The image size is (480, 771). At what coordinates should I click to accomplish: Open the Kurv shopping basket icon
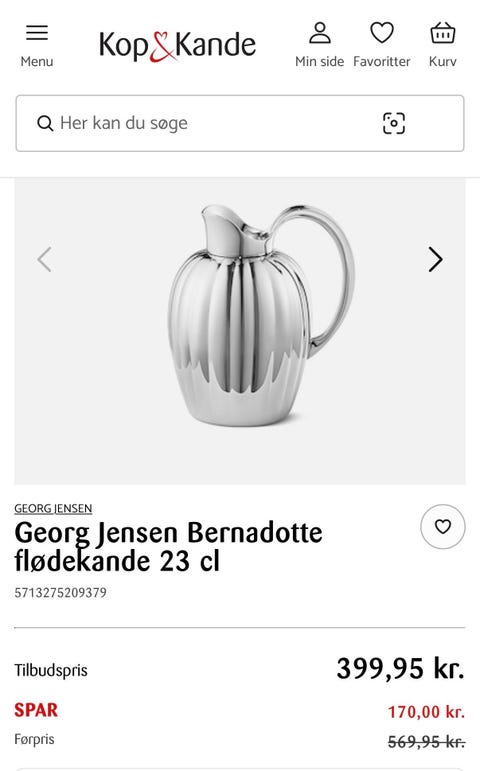[443, 33]
